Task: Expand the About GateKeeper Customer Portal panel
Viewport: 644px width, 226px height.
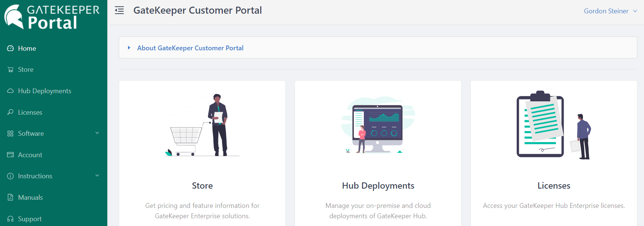Action: (x=190, y=48)
